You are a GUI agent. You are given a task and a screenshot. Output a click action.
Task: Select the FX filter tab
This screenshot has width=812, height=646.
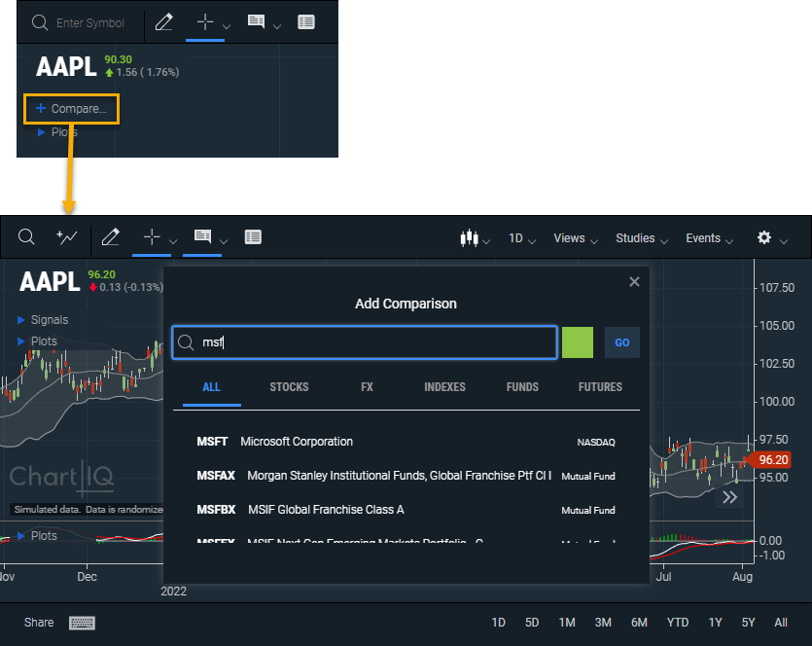pyautogui.click(x=367, y=387)
